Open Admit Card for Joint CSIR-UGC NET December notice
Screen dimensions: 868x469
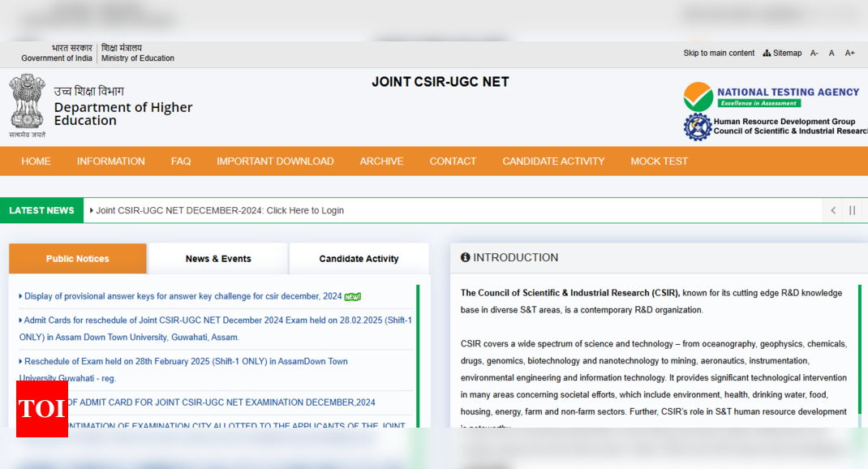click(x=221, y=402)
